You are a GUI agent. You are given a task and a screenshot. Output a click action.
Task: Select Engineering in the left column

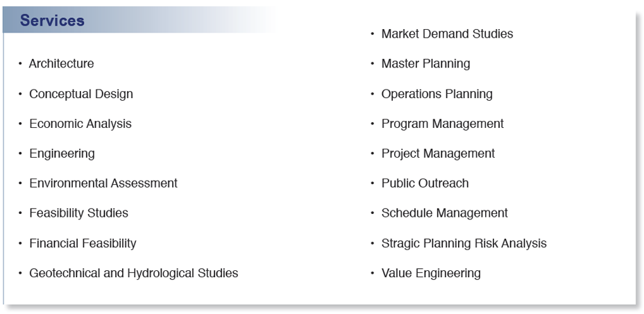click(x=62, y=154)
